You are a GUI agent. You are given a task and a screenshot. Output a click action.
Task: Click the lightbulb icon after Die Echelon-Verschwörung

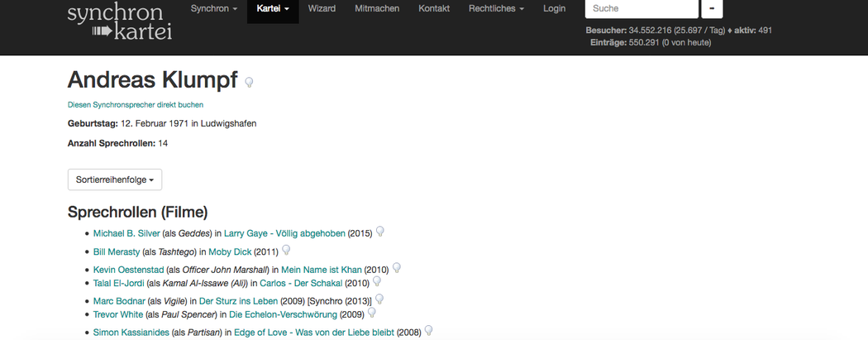(371, 313)
